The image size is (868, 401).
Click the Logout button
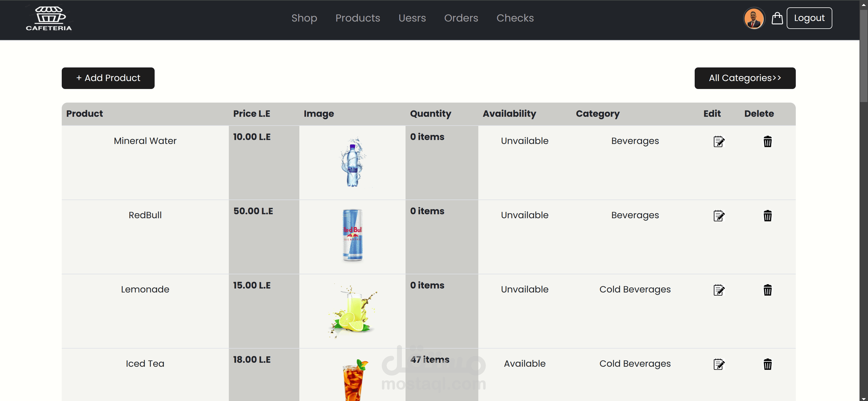(809, 18)
